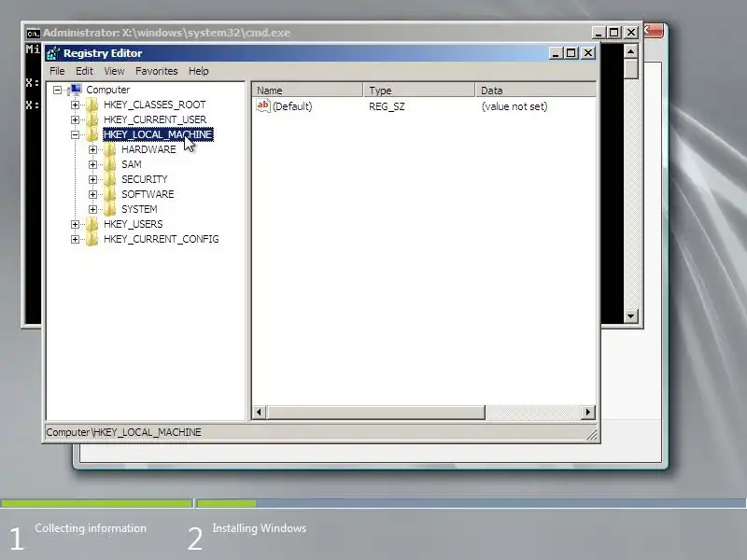The height and width of the screenshot is (560, 747).
Task: Click the values pane horizontal scrollbar thumb
Action: coord(376,413)
